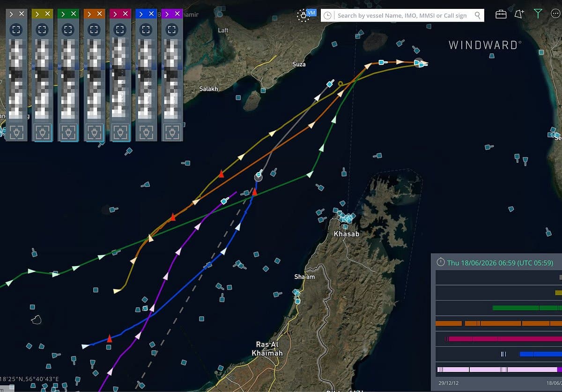This screenshot has height=392, width=562.
Task: Toggle vessel tracking on magenta card
Action: point(120,132)
